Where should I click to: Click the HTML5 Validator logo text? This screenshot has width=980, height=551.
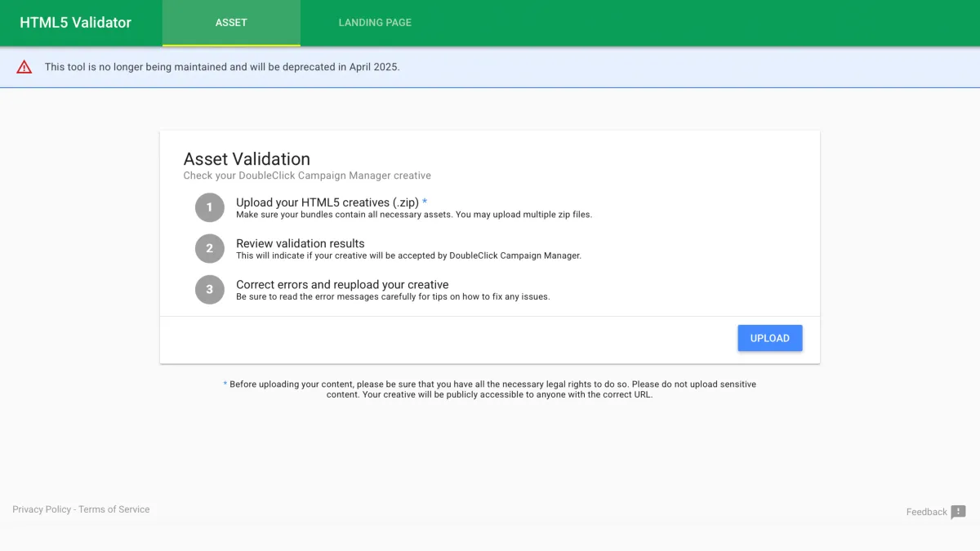click(74, 22)
